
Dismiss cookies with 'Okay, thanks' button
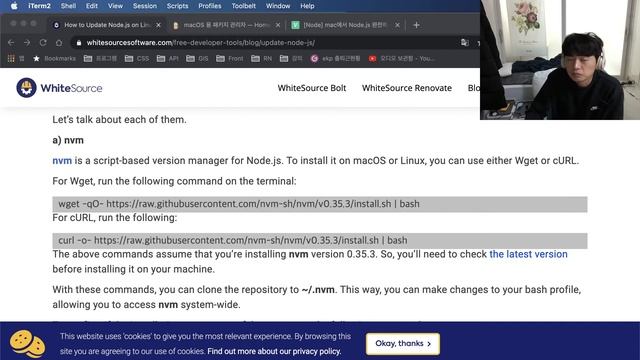(x=403, y=344)
